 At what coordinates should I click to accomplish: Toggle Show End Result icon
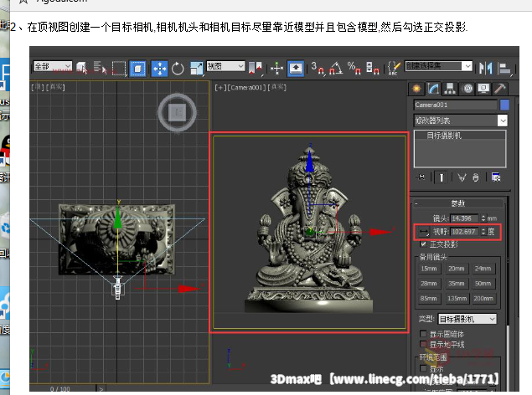pyautogui.click(x=442, y=177)
